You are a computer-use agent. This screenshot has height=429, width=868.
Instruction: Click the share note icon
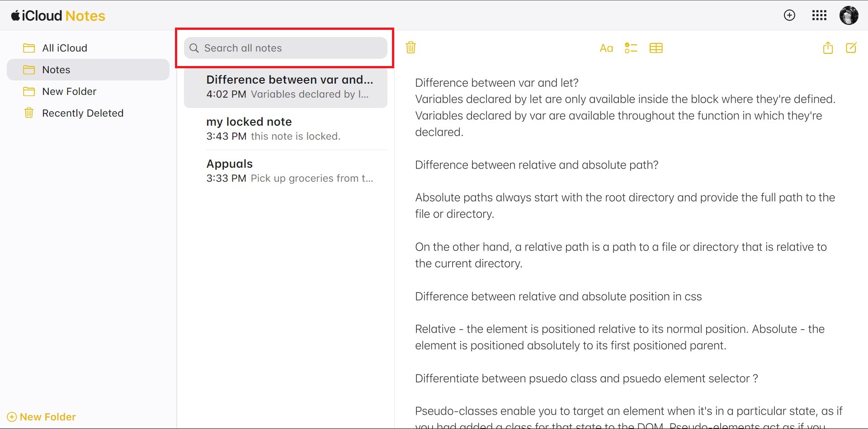pyautogui.click(x=828, y=47)
